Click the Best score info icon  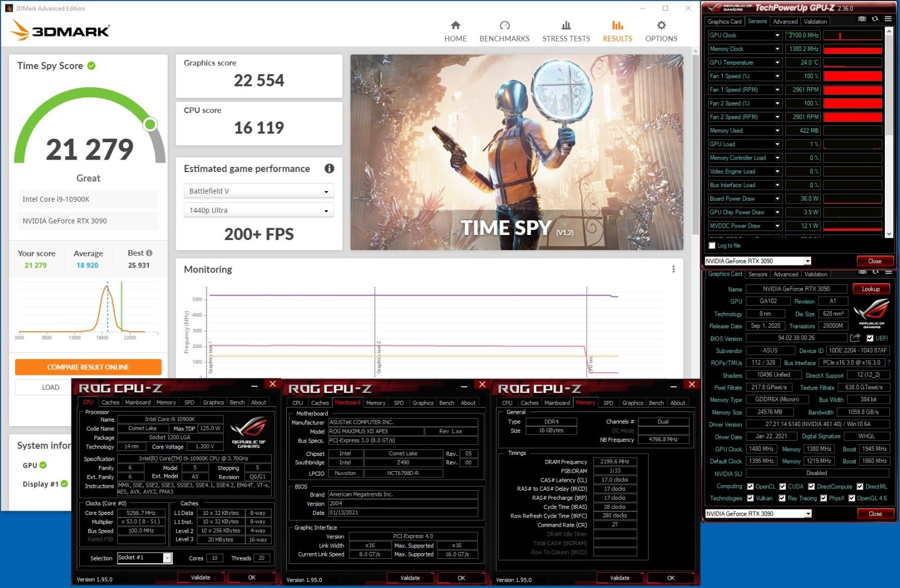pyautogui.click(x=149, y=253)
